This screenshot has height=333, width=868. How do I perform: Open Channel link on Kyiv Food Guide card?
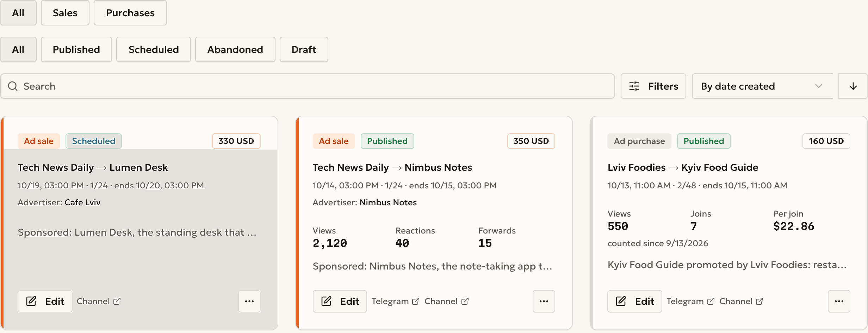coord(741,301)
